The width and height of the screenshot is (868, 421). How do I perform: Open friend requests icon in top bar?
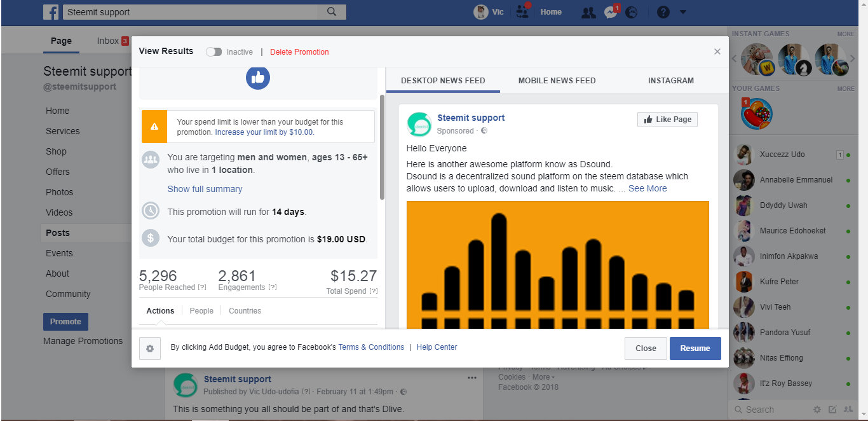tap(589, 12)
